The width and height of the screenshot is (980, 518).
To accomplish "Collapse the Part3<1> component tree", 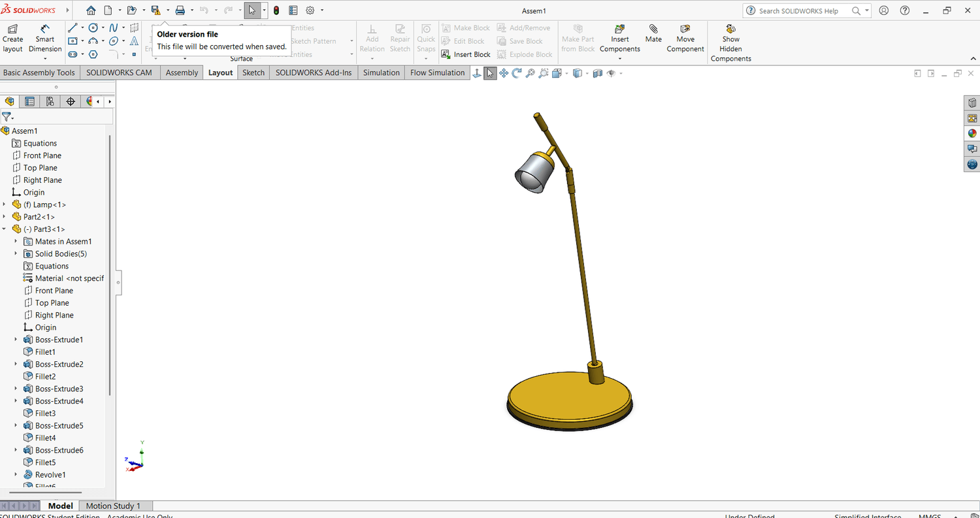I will click(x=5, y=229).
